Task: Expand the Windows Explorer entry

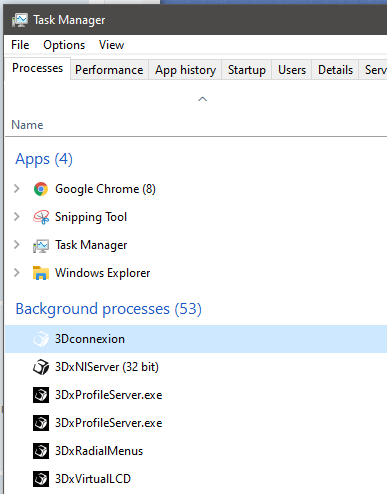Action: 16,273
